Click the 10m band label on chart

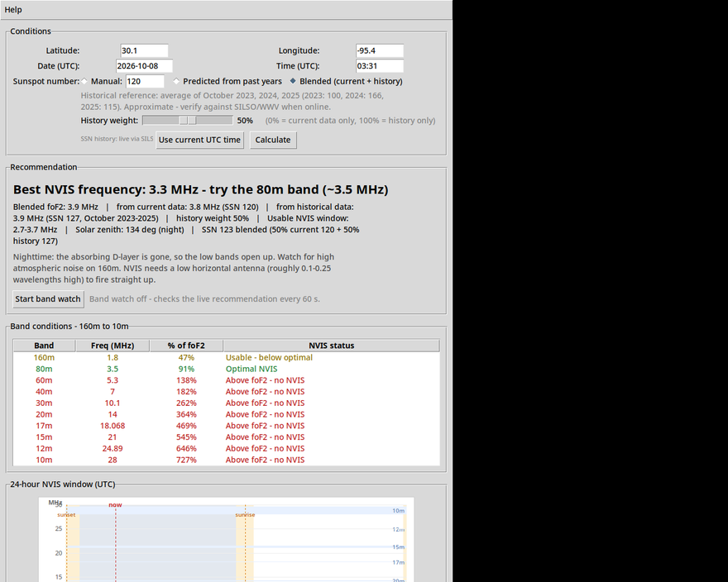click(399, 511)
